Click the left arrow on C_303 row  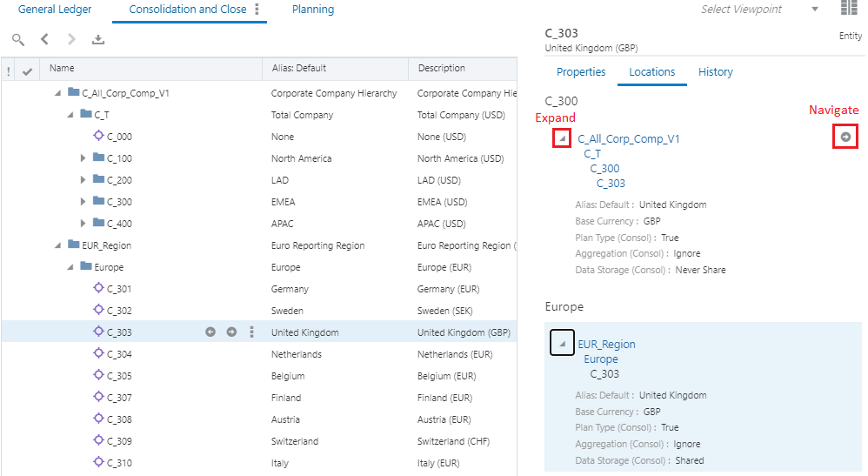pyautogui.click(x=210, y=332)
